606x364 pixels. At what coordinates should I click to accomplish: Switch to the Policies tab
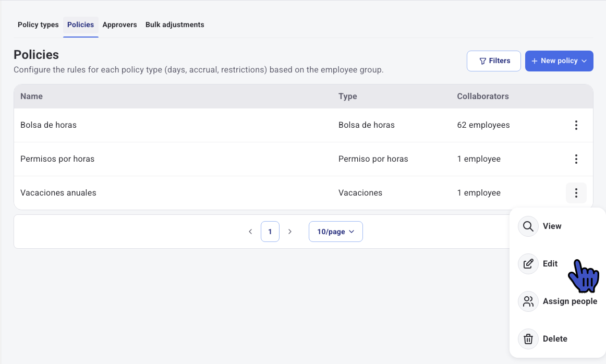(80, 25)
